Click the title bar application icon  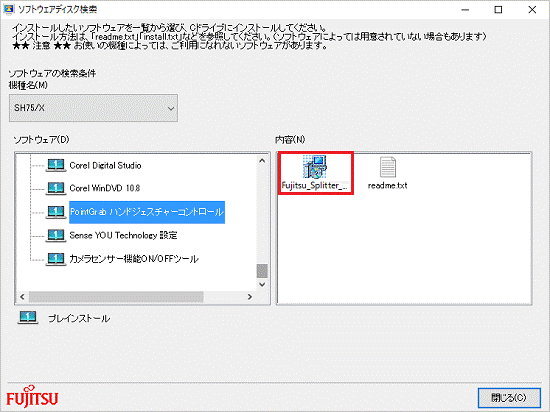coord(9,9)
